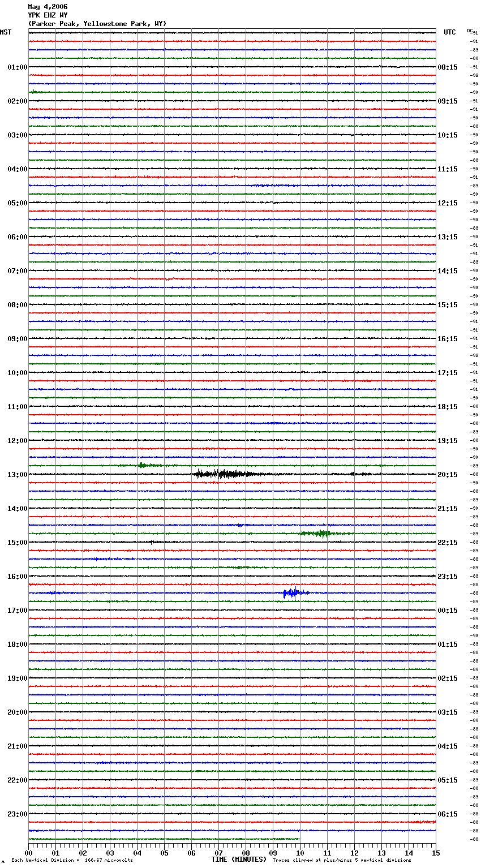
Task: Click the station code "YPK EHZ WY"
Action: [x=48, y=15]
